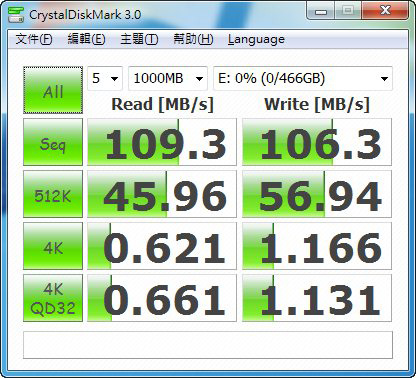
Task: Run all benchmarks with the All button
Action: (x=53, y=90)
